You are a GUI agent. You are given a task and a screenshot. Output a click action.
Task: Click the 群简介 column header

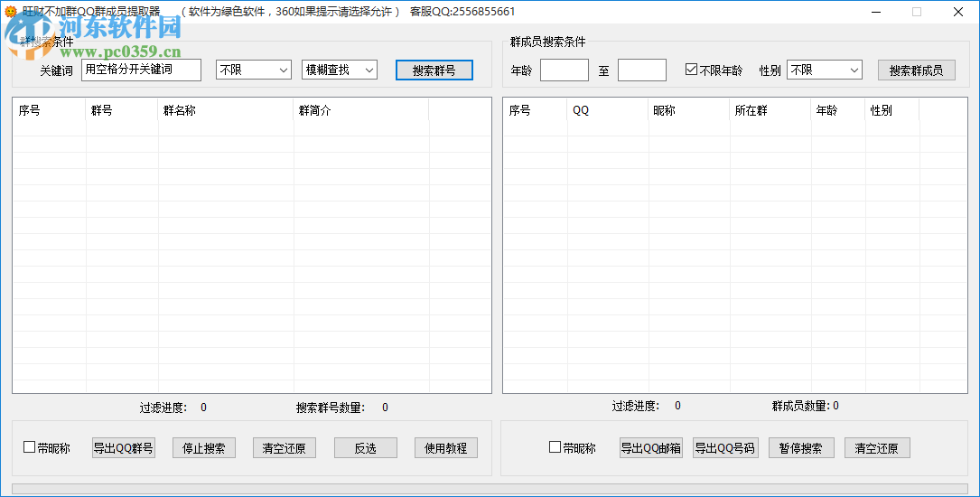pos(361,110)
